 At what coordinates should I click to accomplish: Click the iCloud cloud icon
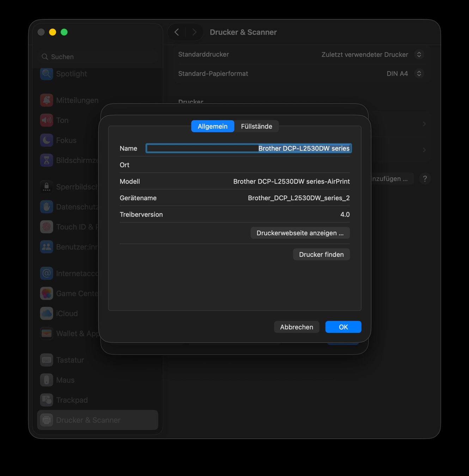(47, 313)
